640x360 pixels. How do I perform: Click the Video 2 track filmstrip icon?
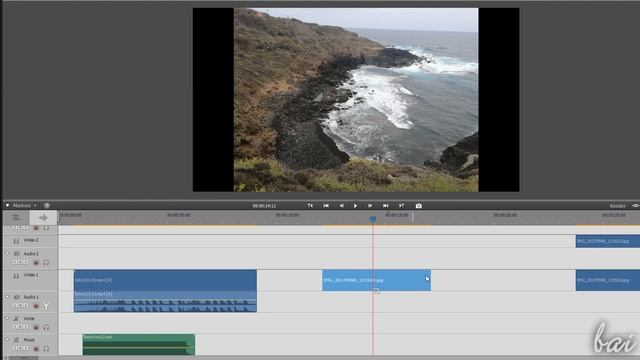pos(16,241)
